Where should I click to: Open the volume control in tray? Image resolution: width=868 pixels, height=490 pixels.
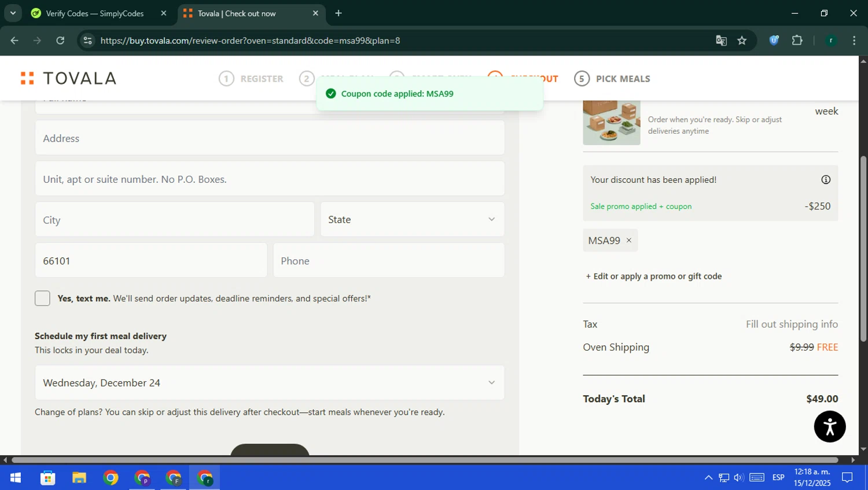pos(738,478)
